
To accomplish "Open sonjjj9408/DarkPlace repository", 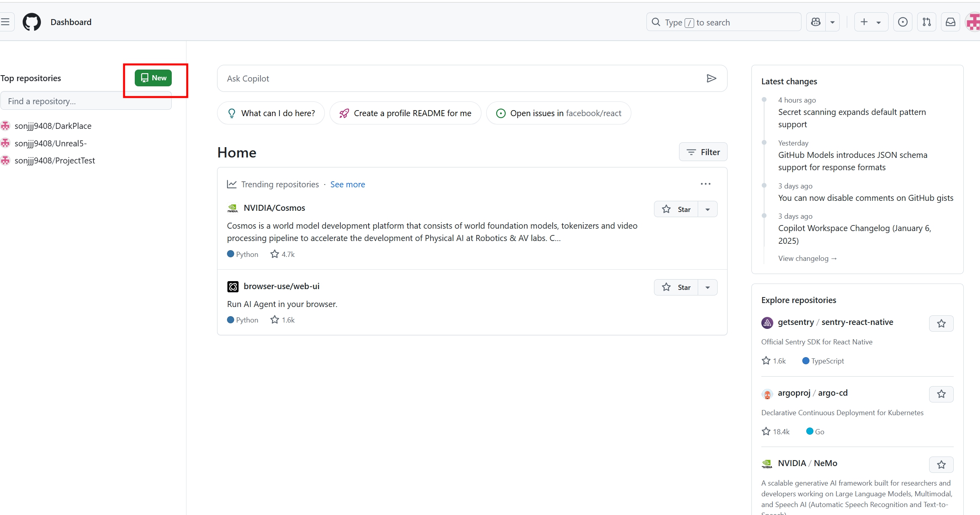I will click(53, 126).
